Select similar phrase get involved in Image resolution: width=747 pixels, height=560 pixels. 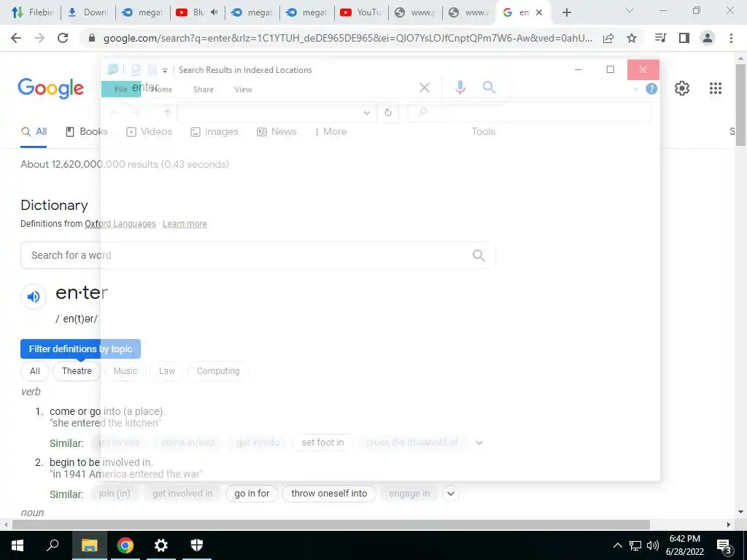point(182,494)
